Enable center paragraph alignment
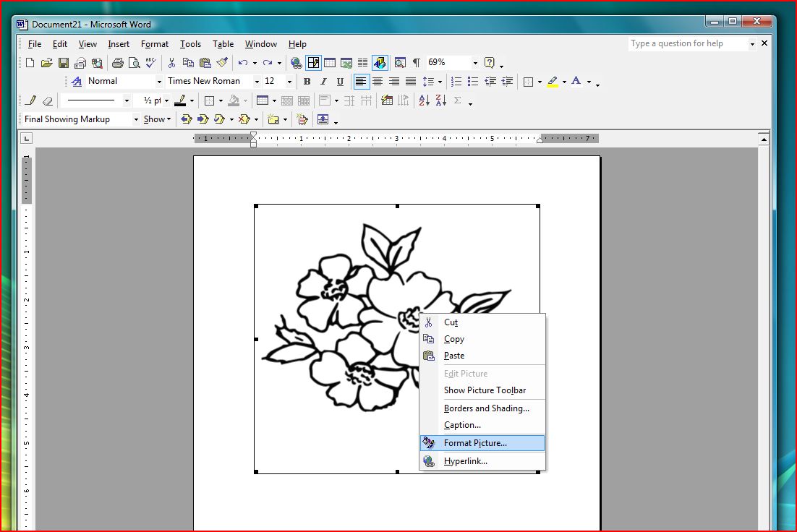The image size is (797, 532). click(x=377, y=81)
